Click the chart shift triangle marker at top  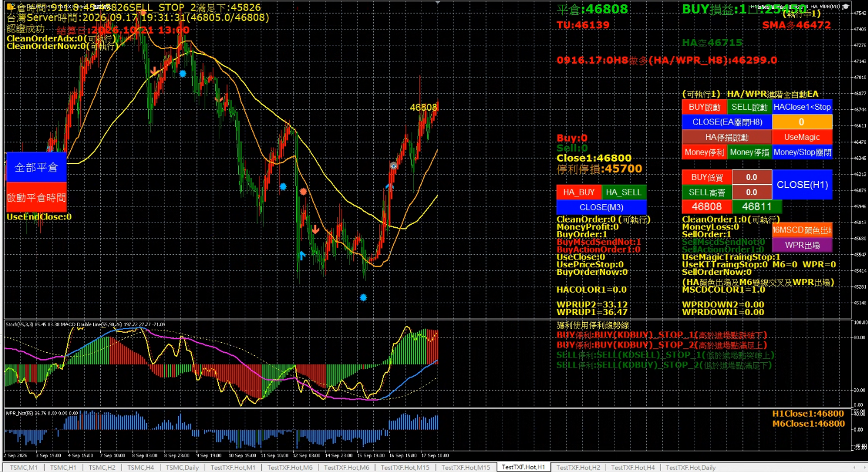[x=437, y=3]
